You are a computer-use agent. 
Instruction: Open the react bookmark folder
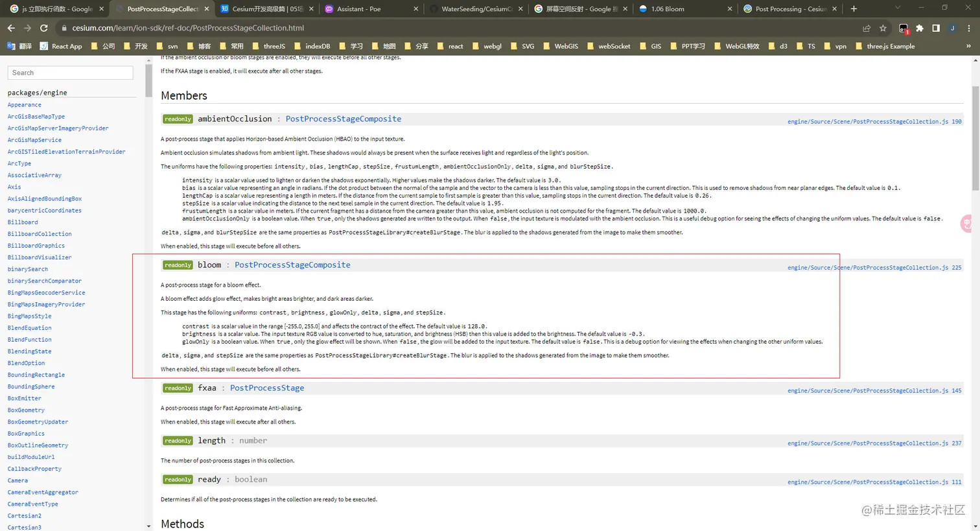point(449,46)
